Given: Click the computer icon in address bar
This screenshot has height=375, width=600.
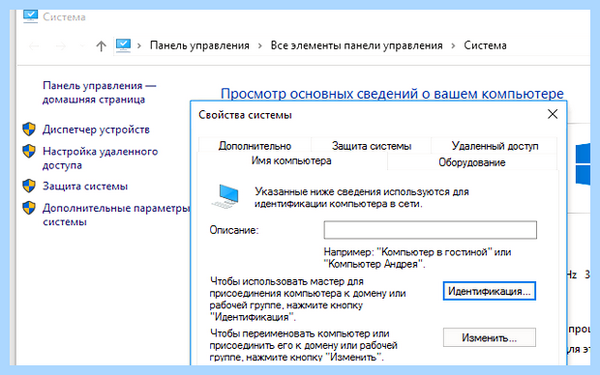Looking at the screenshot, I should pyautogui.click(x=123, y=46).
